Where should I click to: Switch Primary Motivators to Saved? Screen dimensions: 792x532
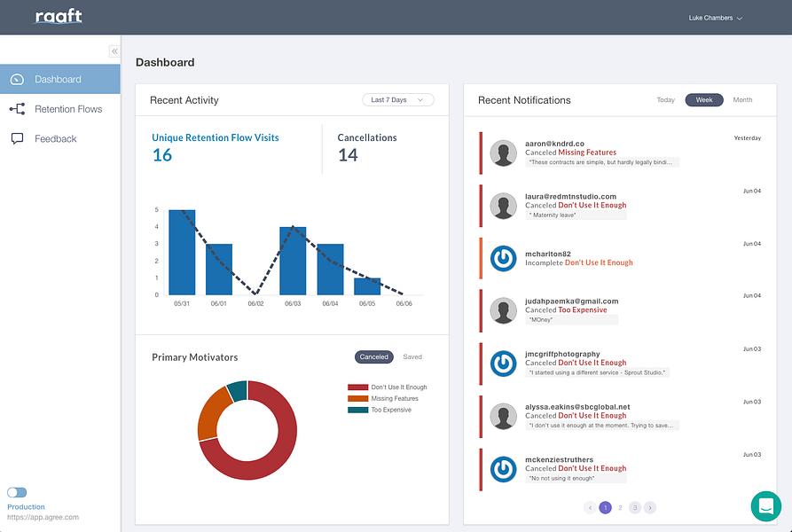click(412, 356)
